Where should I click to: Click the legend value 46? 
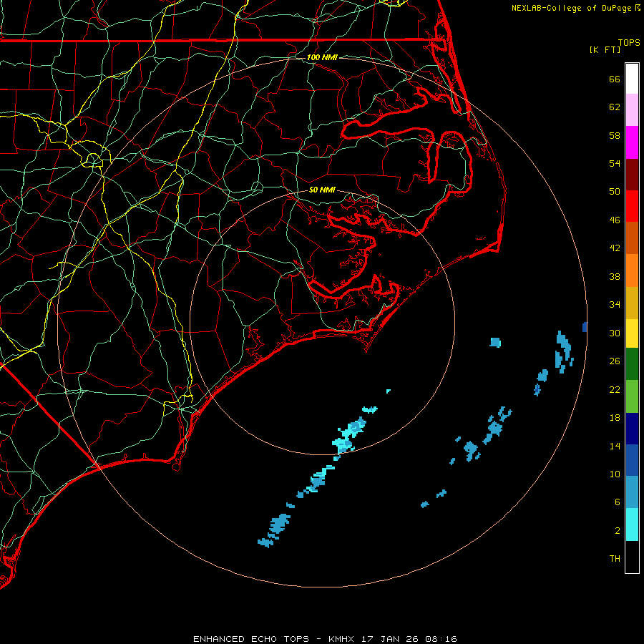(x=615, y=220)
